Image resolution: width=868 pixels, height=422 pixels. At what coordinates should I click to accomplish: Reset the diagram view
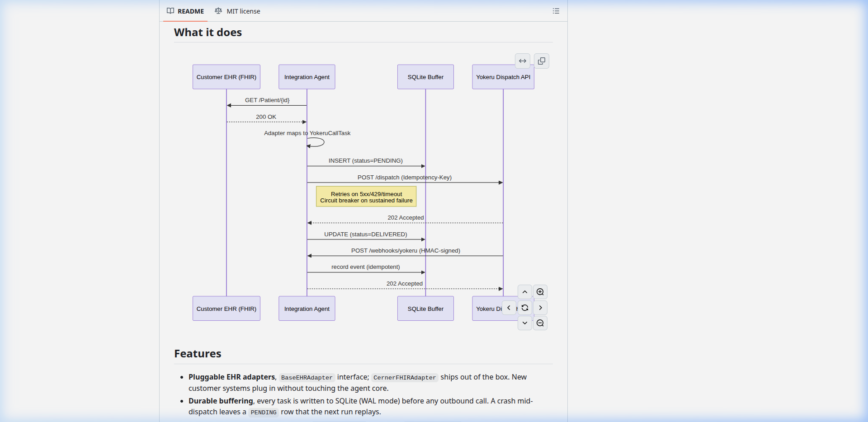(525, 308)
